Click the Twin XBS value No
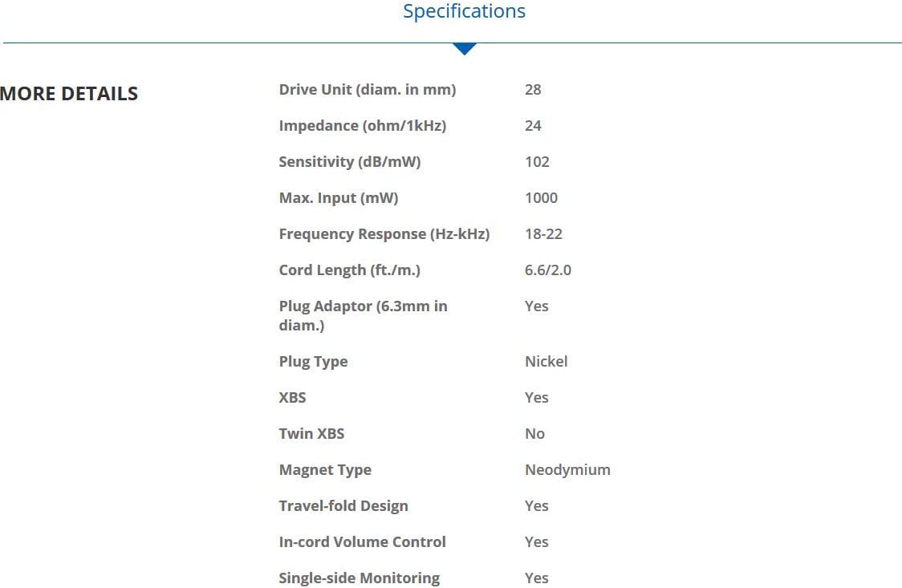This screenshot has width=902, height=588. tap(534, 434)
